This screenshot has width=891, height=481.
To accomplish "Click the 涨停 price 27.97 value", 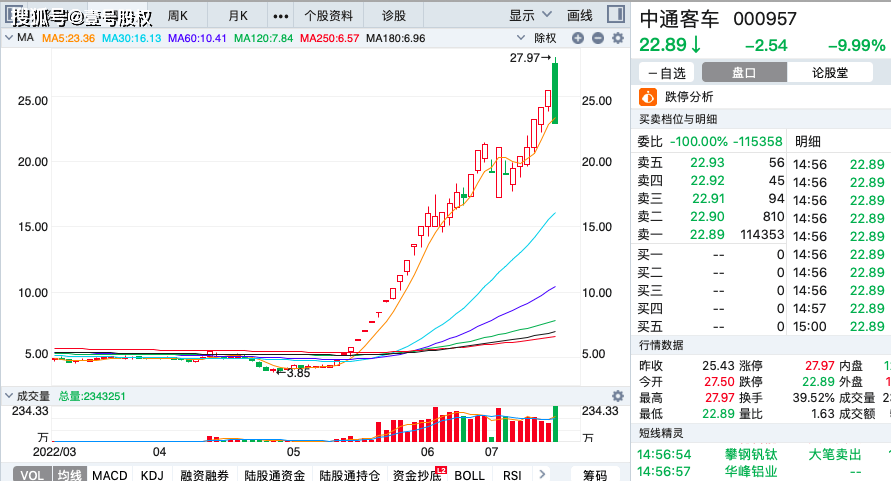I will pyautogui.click(x=819, y=366).
